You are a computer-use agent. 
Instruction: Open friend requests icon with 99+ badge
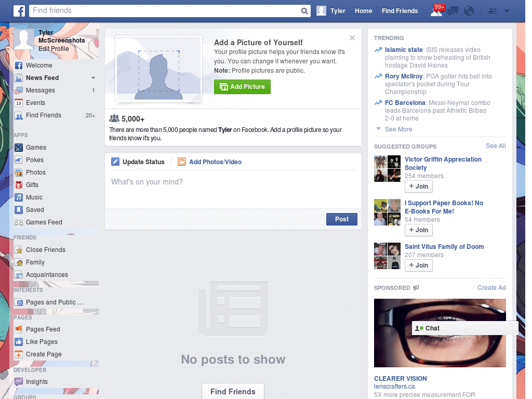point(436,10)
